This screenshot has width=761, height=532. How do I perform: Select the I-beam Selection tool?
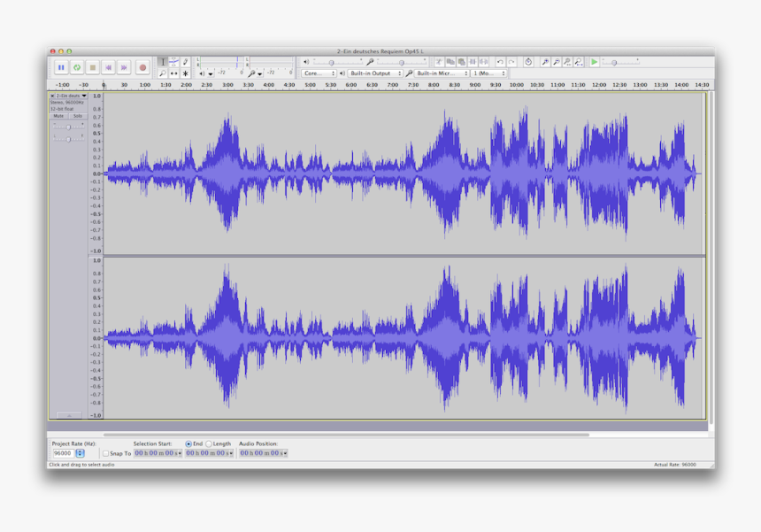163,62
